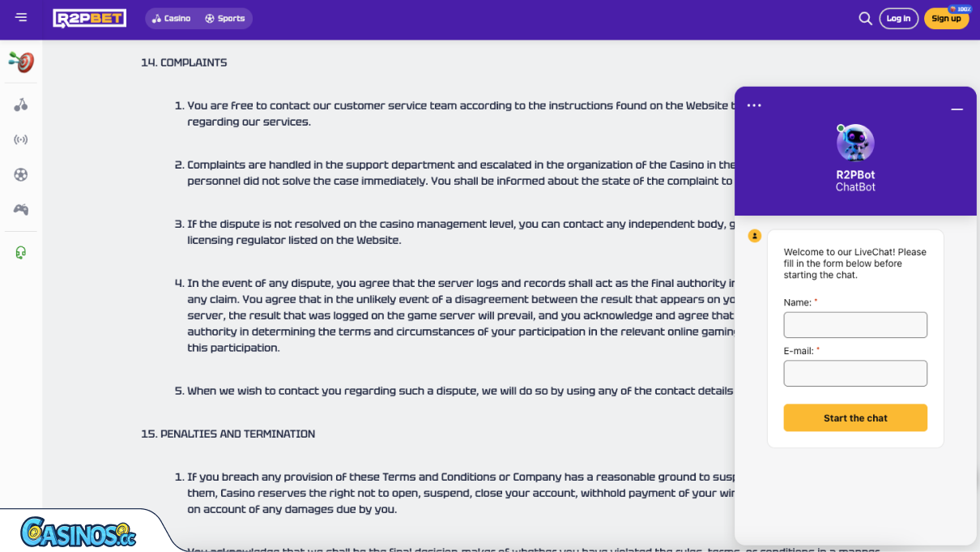Open the three-dots chat options menu
The image size is (980, 552).
tap(754, 105)
